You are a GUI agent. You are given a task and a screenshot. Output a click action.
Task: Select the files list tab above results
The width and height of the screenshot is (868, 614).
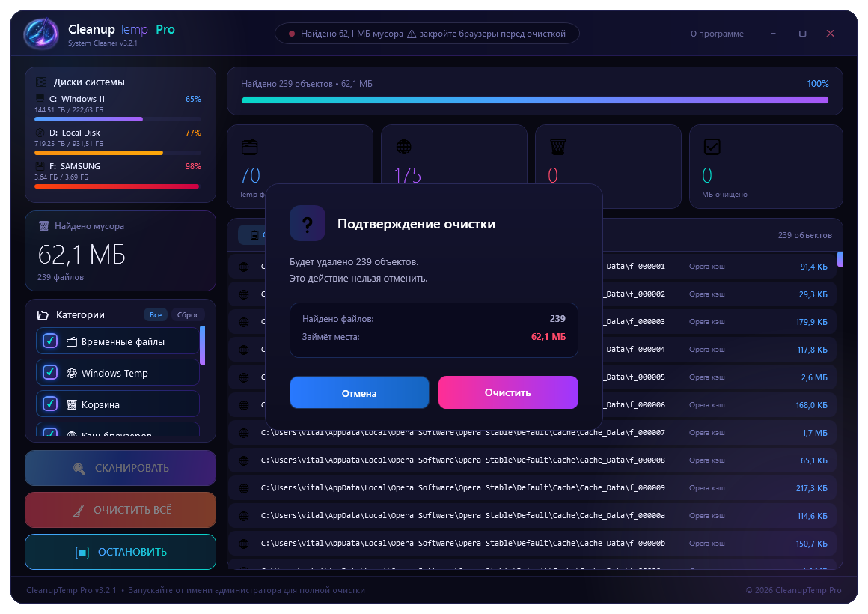click(x=252, y=235)
